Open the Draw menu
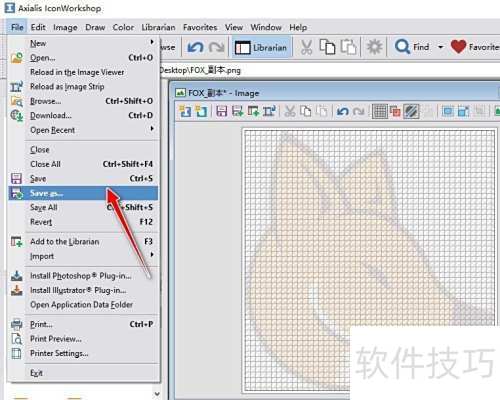The image size is (500, 400). 95,27
